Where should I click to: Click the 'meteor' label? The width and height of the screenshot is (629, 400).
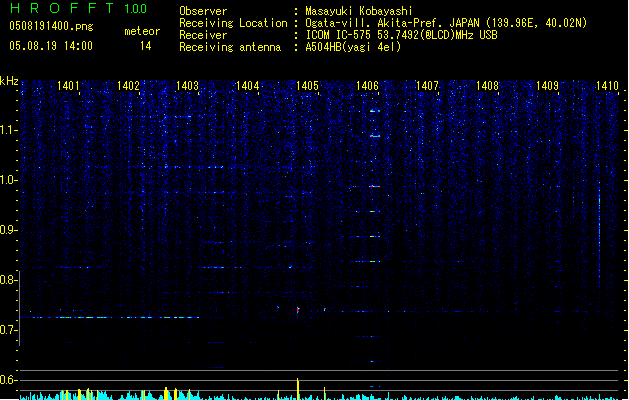click(x=142, y=31)
